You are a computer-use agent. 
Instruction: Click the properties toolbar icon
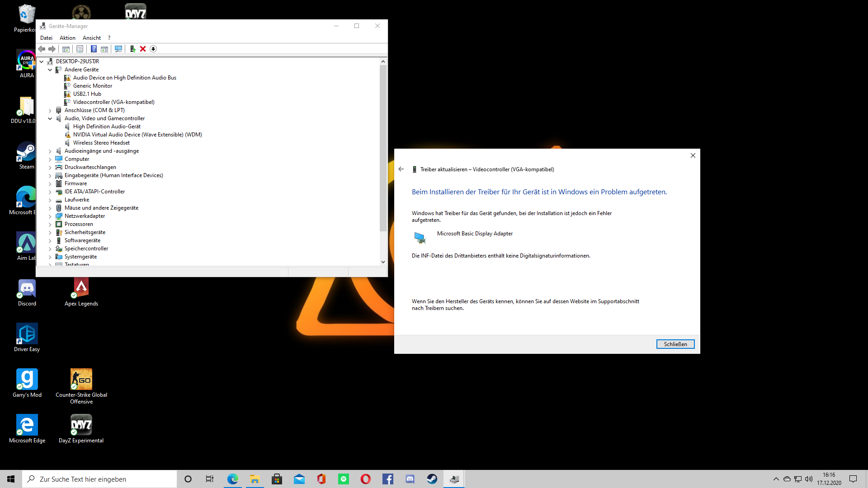(x=80, y=49)
